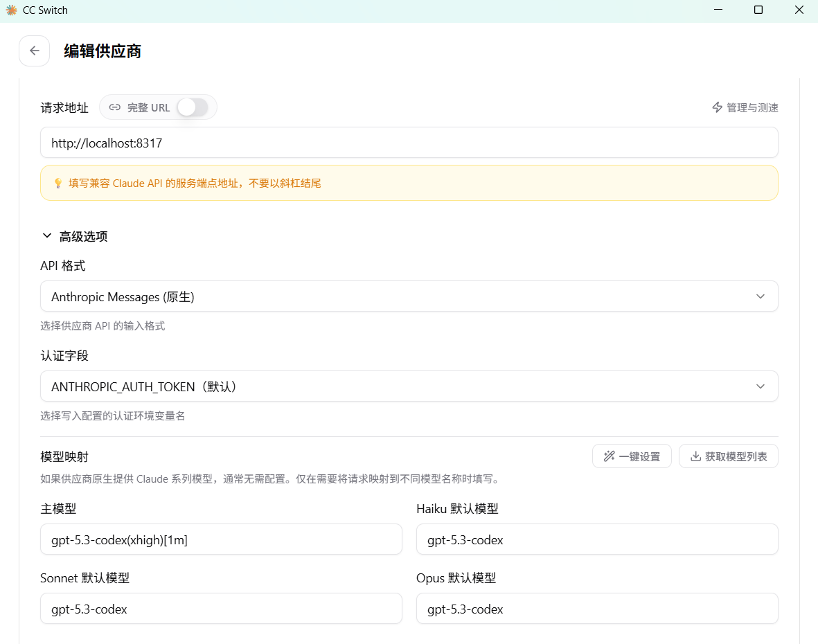This screenshot has width=818, height=644.
Task: Click the 选择写入配置的认证环境变量名 helper text
Action: coord(113,415)
